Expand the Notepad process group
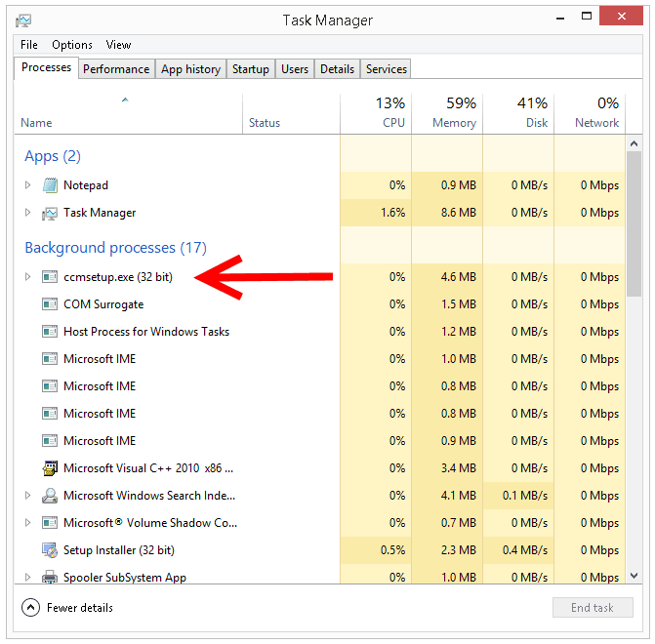This screenshot has height=644, width=655. click(x=27, y=185)
